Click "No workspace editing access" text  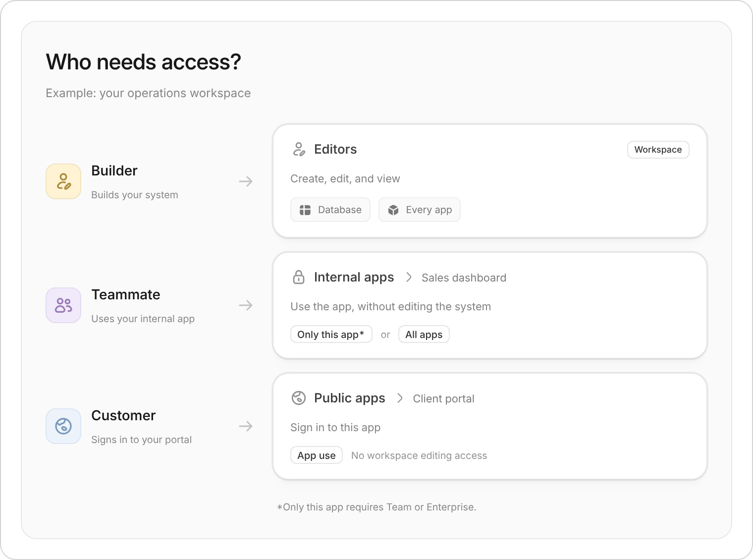pos(419,455)
